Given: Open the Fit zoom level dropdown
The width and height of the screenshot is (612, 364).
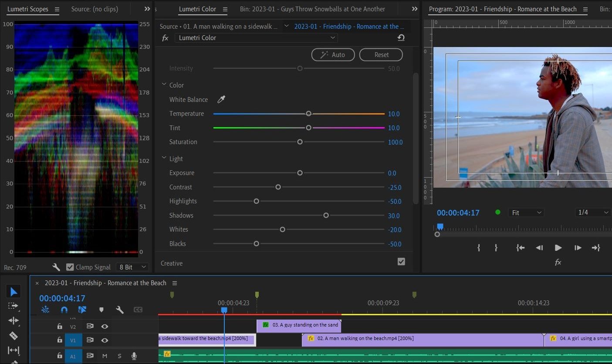Looking at the screenshot, I should [527, 212].
